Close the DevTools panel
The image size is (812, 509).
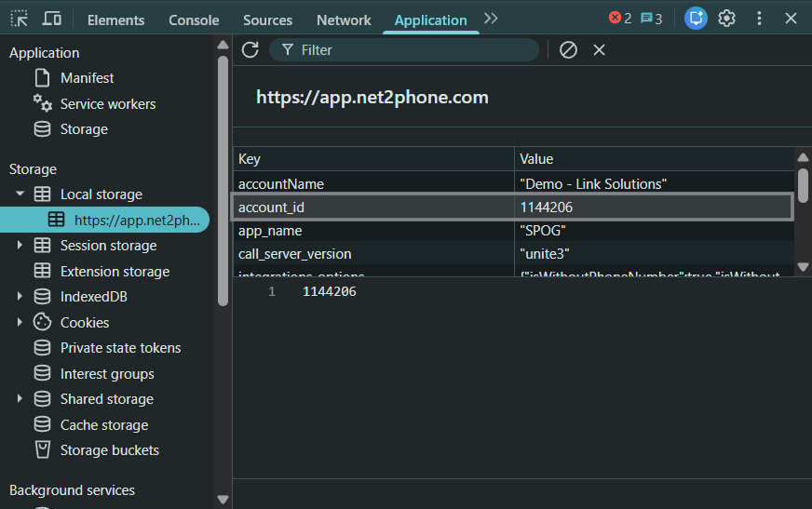791,19
